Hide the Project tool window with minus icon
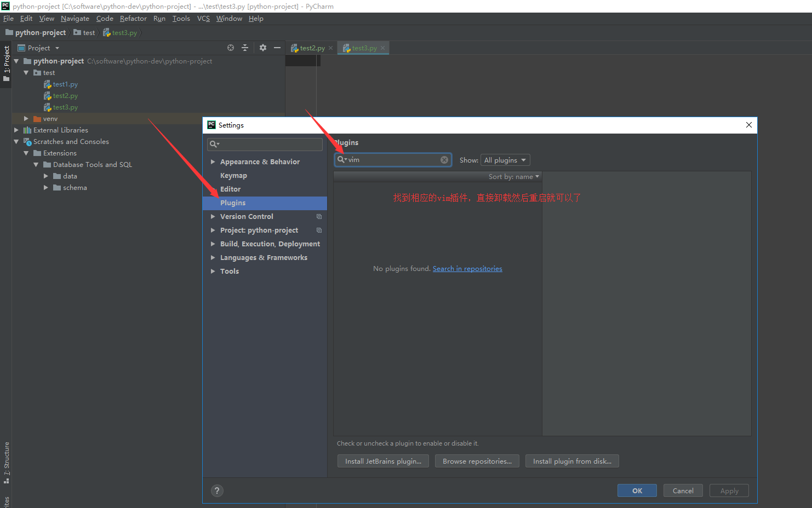Screen dimensions: 812x508 point(277,48)
